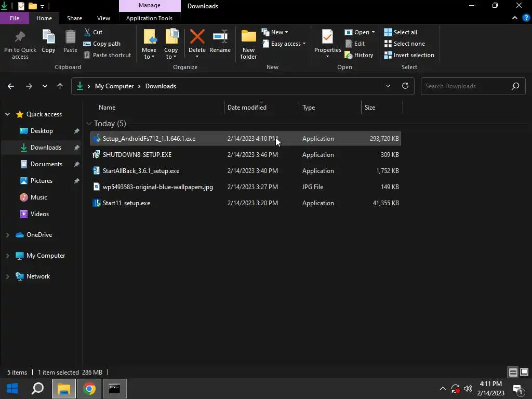Click Select none
This screenshot has width=532, height=399.
click(x=404, y=44)
